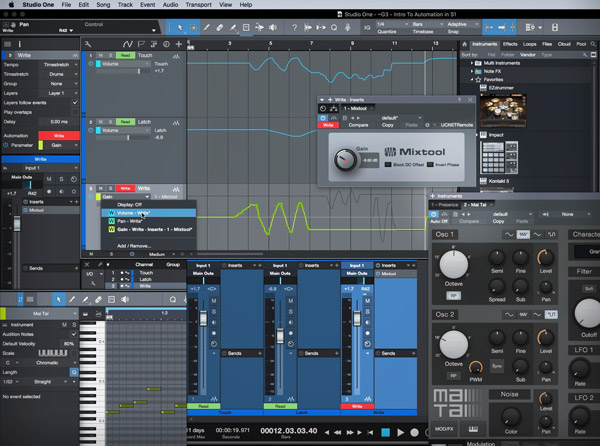
Task: Open the Cloud browser tab
Action: point(564,44)
